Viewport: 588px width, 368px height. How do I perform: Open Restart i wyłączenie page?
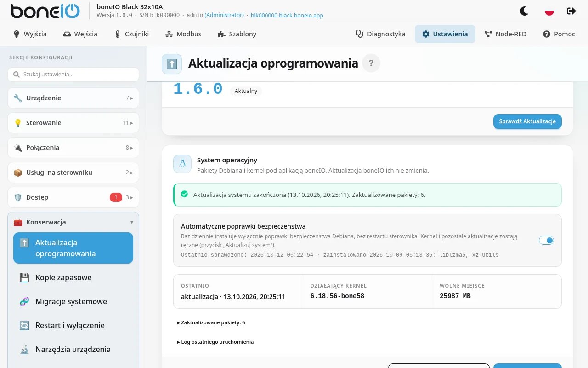[x=73, y=325]
